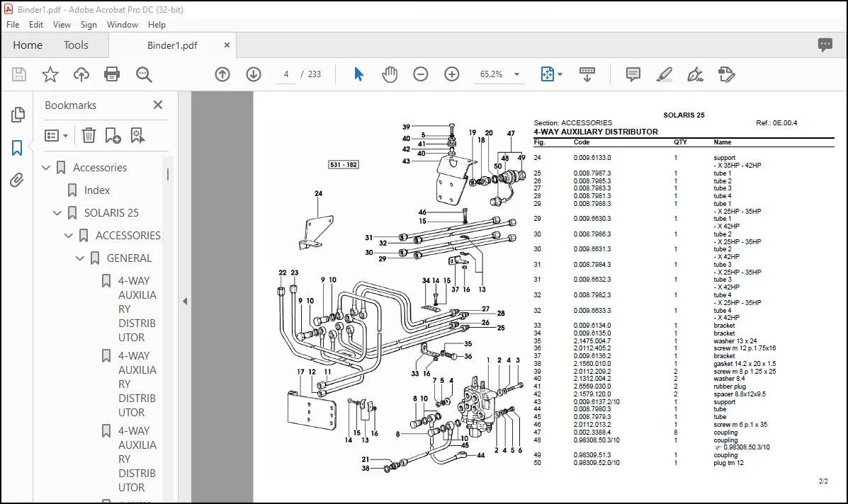Switch to the Home tab

(28, 45)
